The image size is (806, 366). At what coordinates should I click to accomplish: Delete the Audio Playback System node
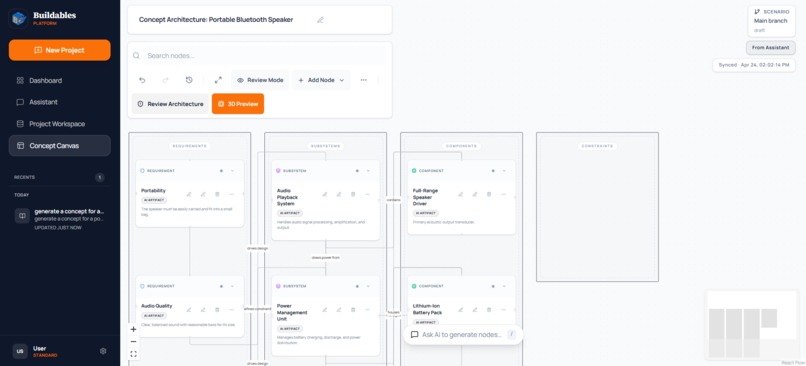coord(353,194)
